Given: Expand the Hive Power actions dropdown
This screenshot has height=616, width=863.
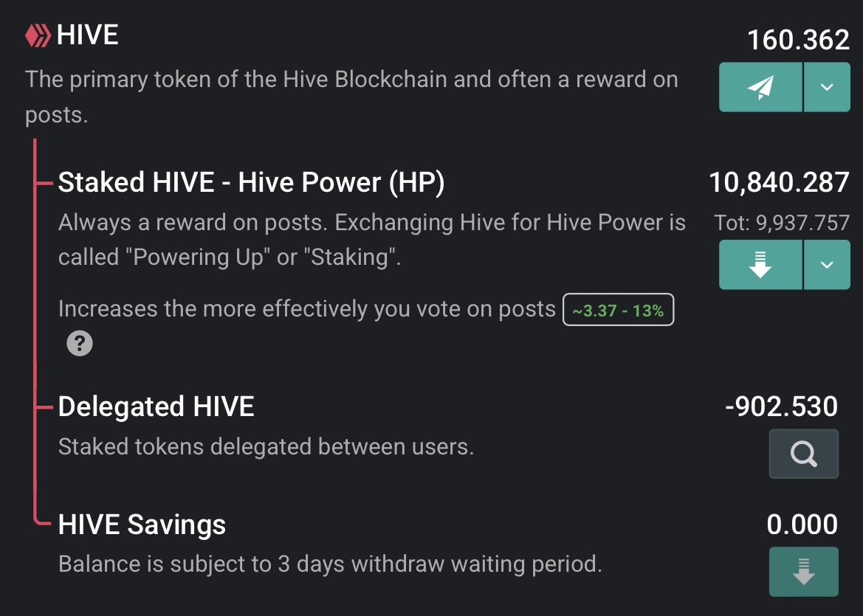Looking at the screenshot, I should tap(827, 264).
